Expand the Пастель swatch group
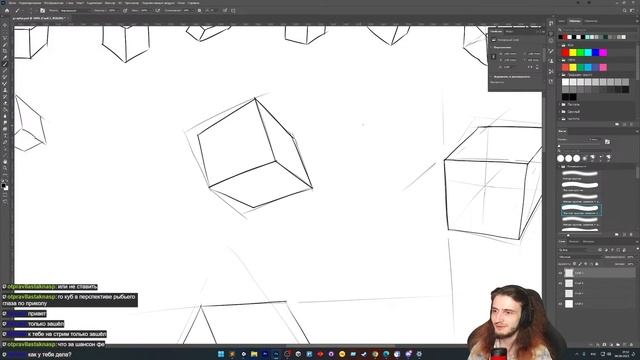 [560, 104]
